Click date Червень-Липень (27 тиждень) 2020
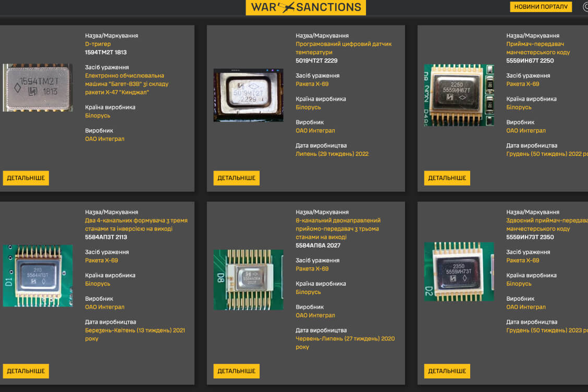 (345, 342)
